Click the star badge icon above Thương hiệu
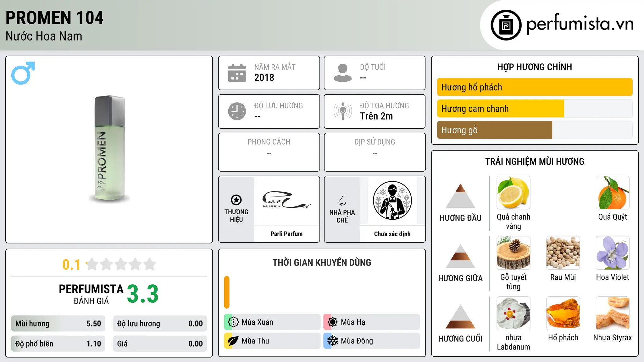Screen dimensions: 644x362 [236, 200]
